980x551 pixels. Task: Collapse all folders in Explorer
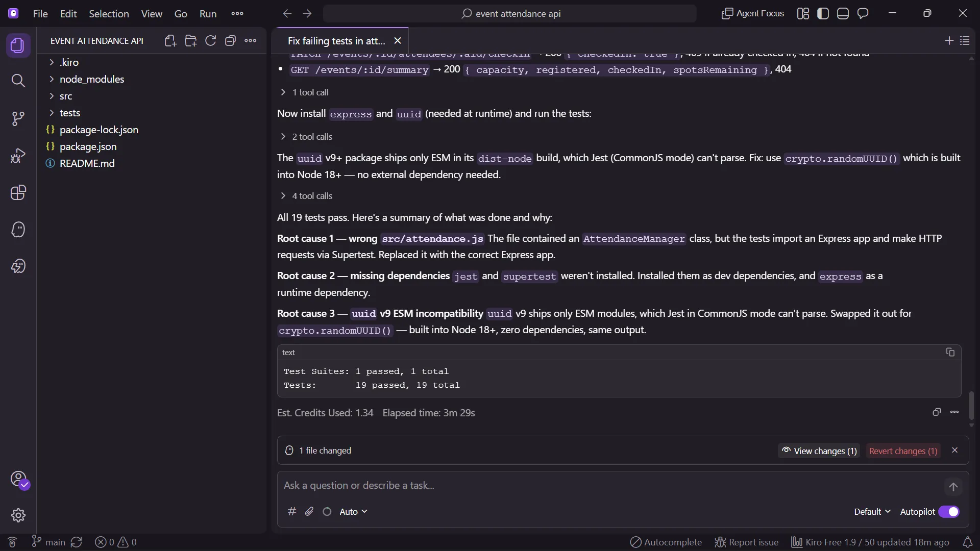click(230, 41)
